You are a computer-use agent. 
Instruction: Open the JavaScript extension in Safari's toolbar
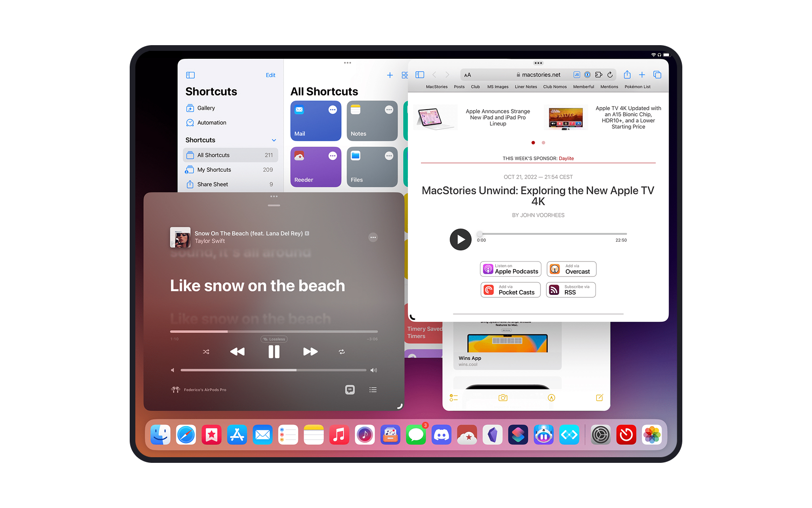[577, 74]
